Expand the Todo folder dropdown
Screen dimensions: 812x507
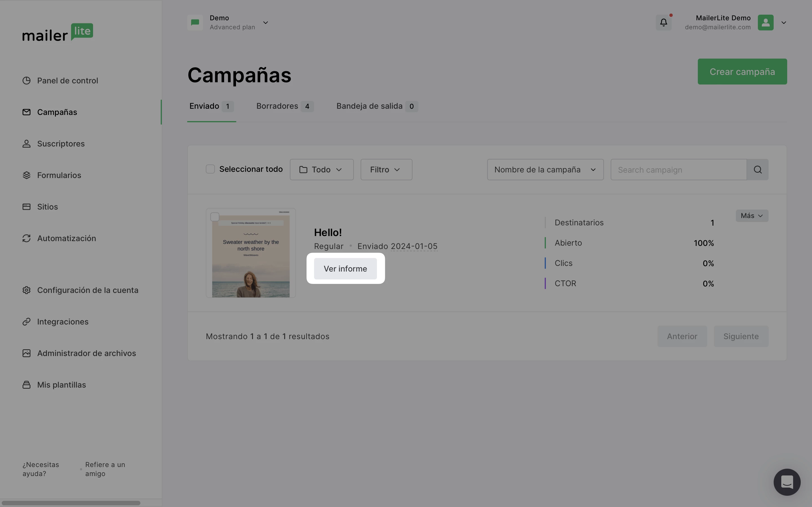321,170
